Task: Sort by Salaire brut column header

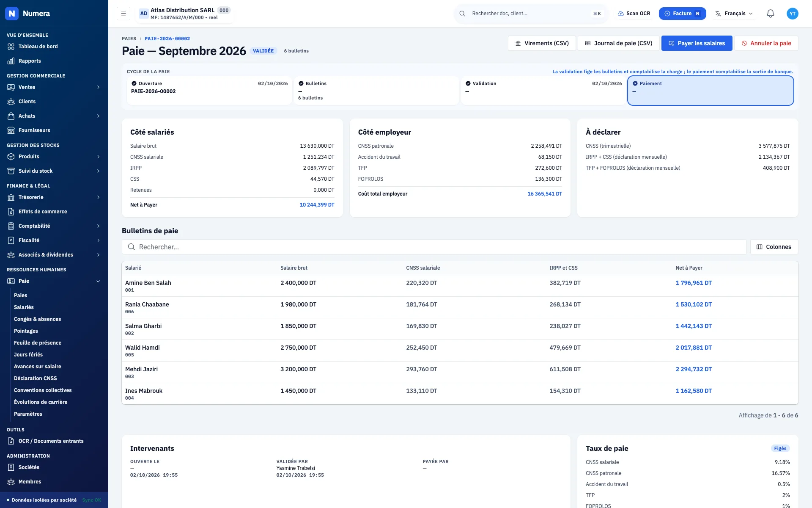Action: click(294, 268)
